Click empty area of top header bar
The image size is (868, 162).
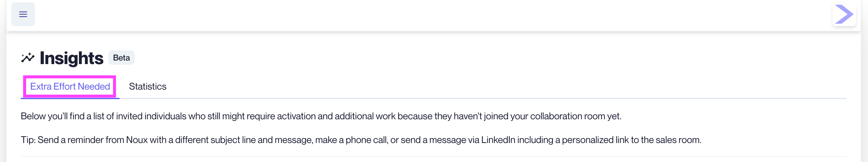click(x=431, y=15)
